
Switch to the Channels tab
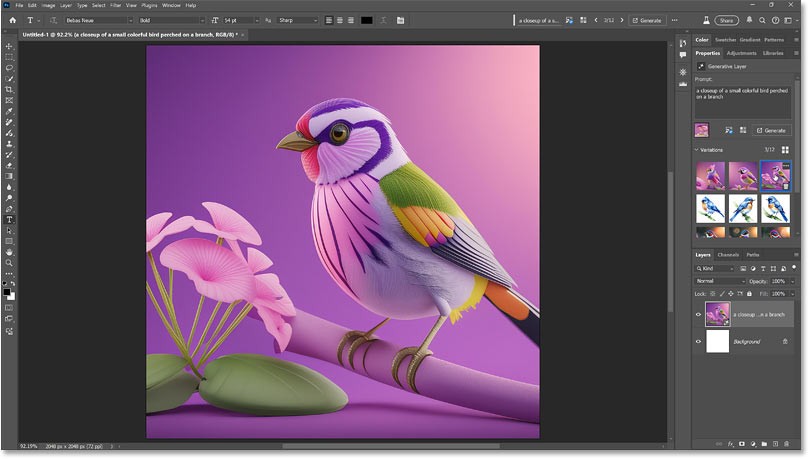click(728, 255)
